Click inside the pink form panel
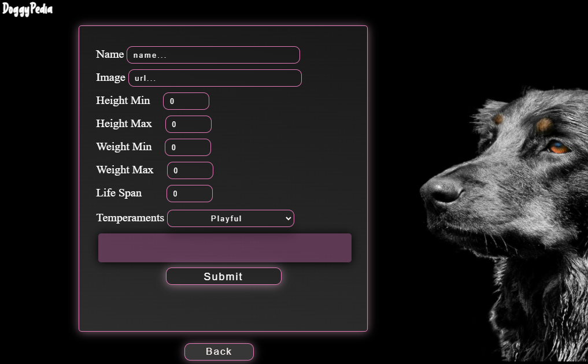The width and height of the screenshot is (588, 364). [x=223, y=309]
